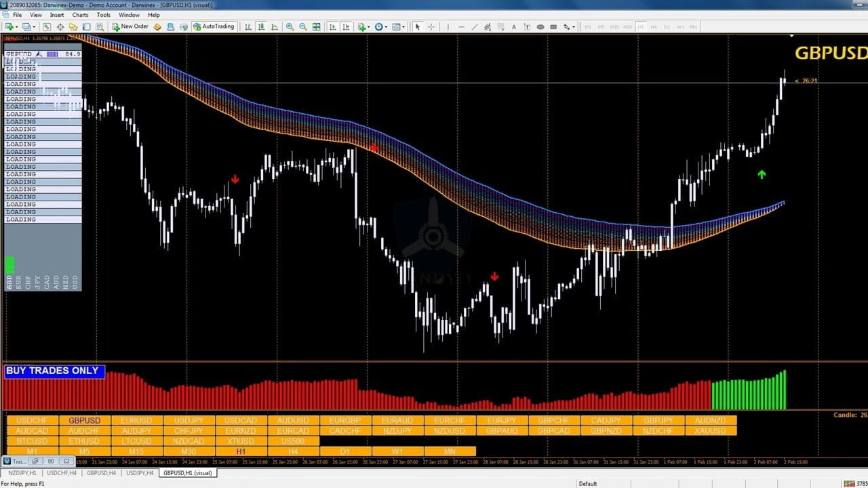The width and height of the screenshot is (868, 488).
Task: Show the Navigator panel icon
Action: (73, 26)
